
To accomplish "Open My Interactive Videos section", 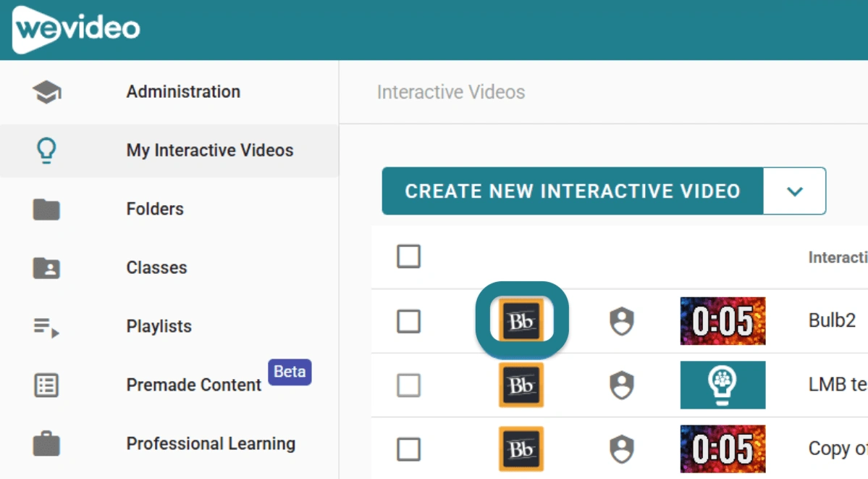I will [x=169, y=150].
